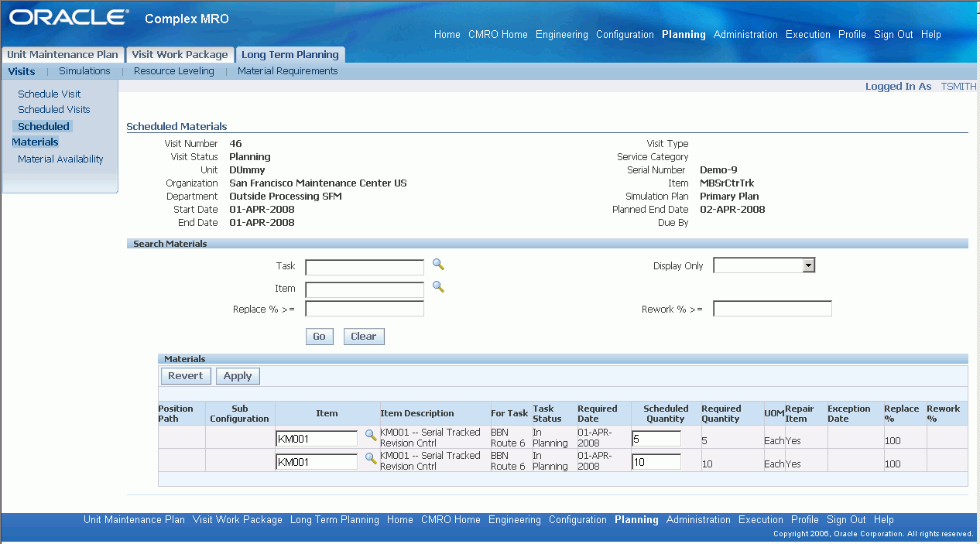Open Schedule Visit in the side menu
Viewport: 980px width, 544px height.
tap(50, 94)
